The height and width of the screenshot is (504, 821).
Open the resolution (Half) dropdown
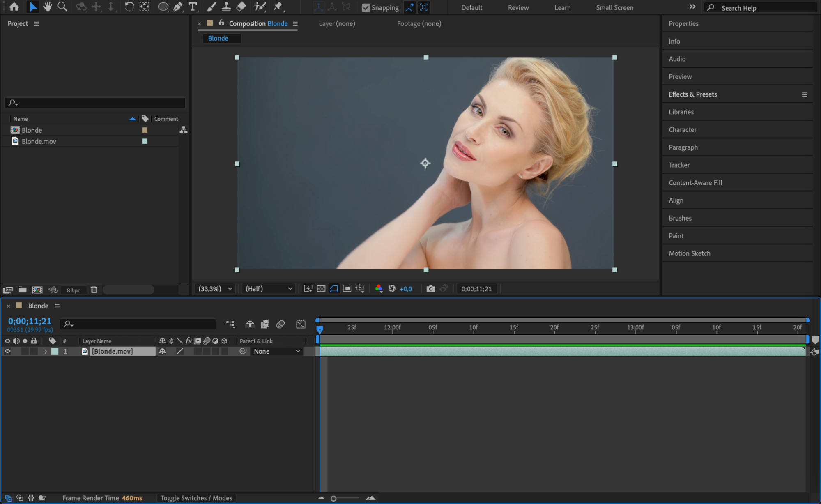(x=269, y=289)
